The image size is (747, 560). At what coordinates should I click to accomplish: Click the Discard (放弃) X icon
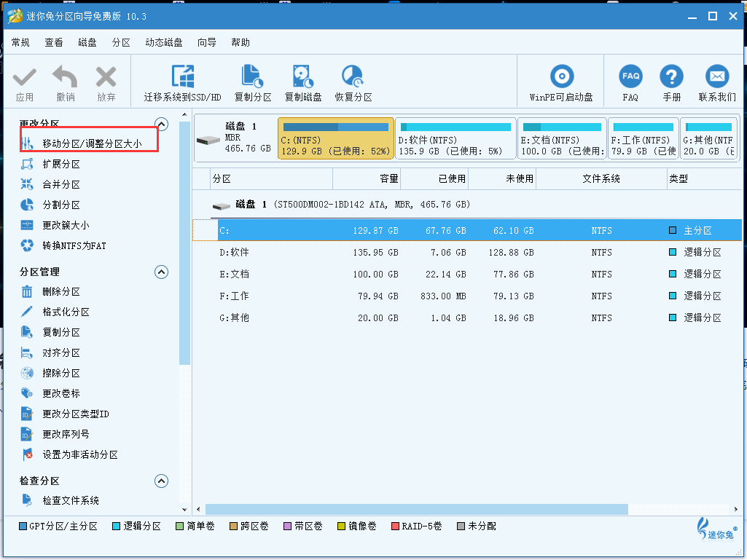click(x=106, y=77)
